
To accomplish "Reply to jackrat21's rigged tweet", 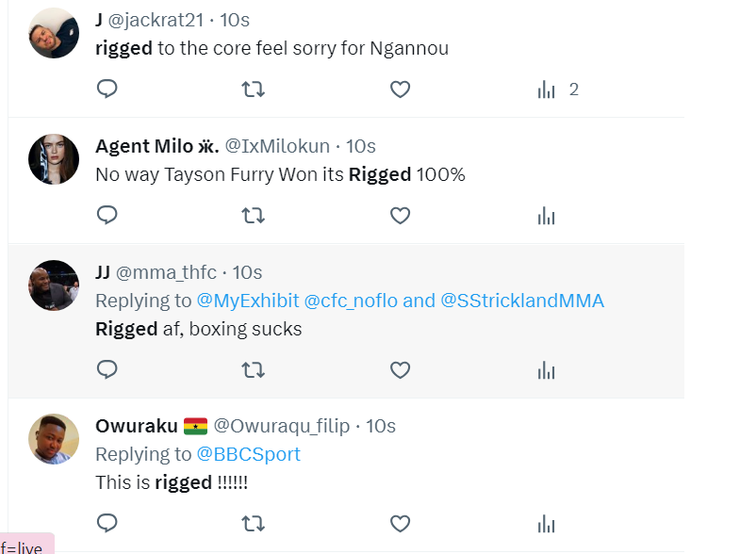I will 107,90.
